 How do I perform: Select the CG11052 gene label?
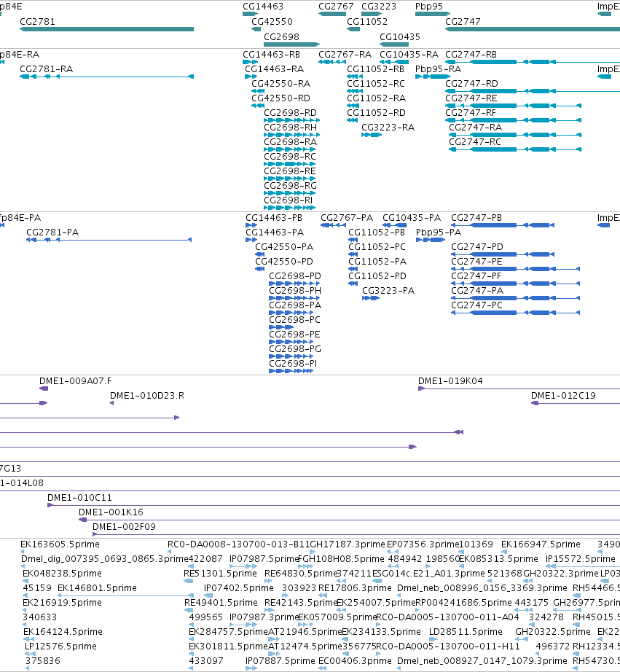(367, 21)
